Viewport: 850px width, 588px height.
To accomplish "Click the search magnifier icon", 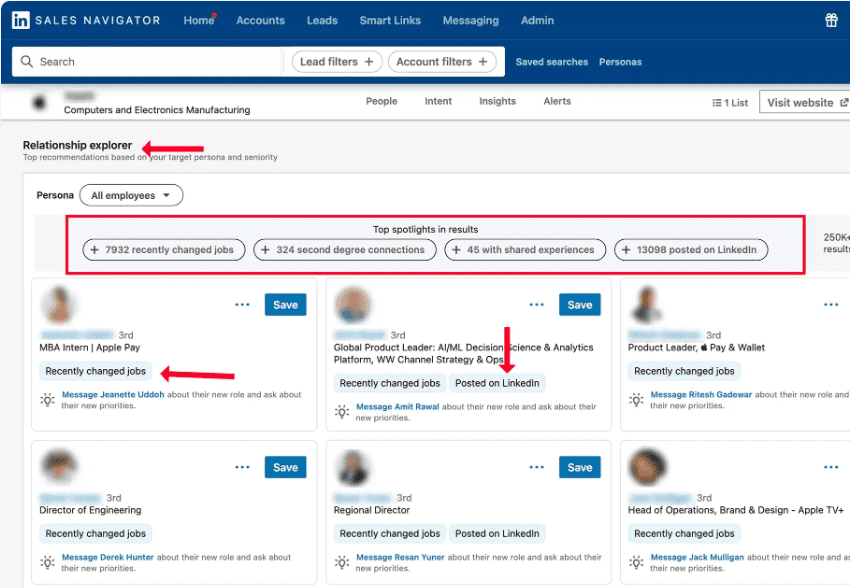I will point(26,62).
